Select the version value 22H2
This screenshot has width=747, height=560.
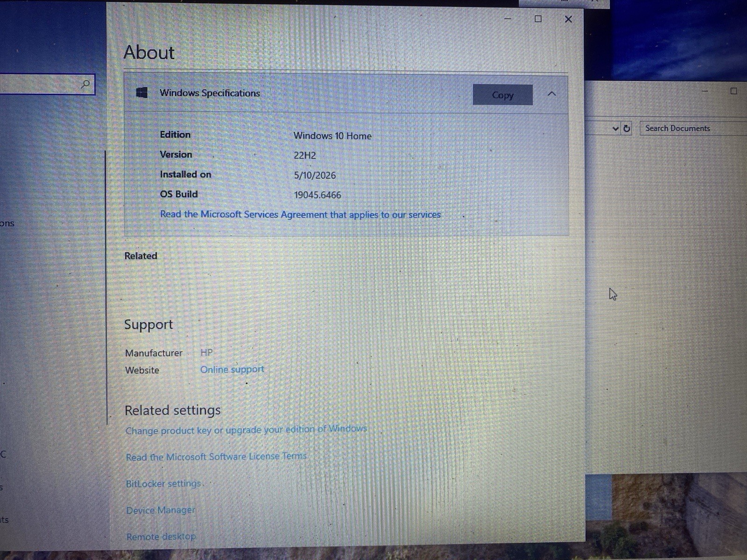point(304,155)
